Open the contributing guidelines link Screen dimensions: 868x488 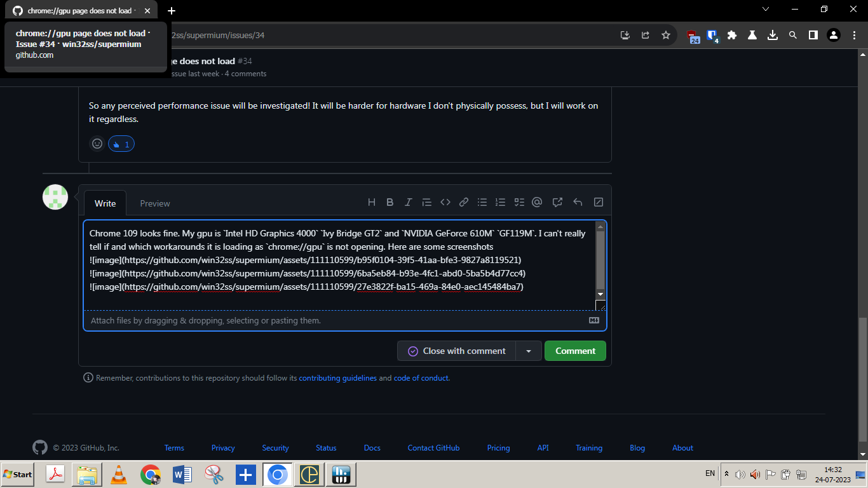click(x=337, y=377)
